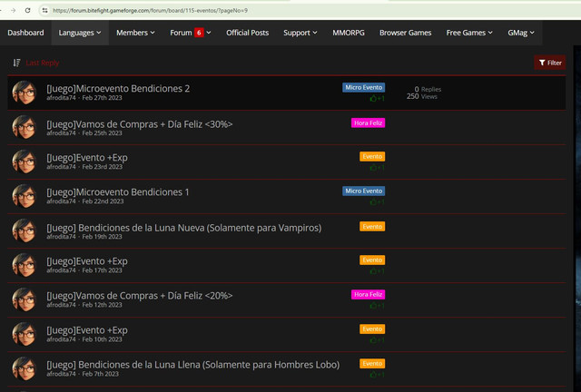Click thumbs-up +1 icon on <20%> row
The image size is (581, 392).
pos(378,306)
